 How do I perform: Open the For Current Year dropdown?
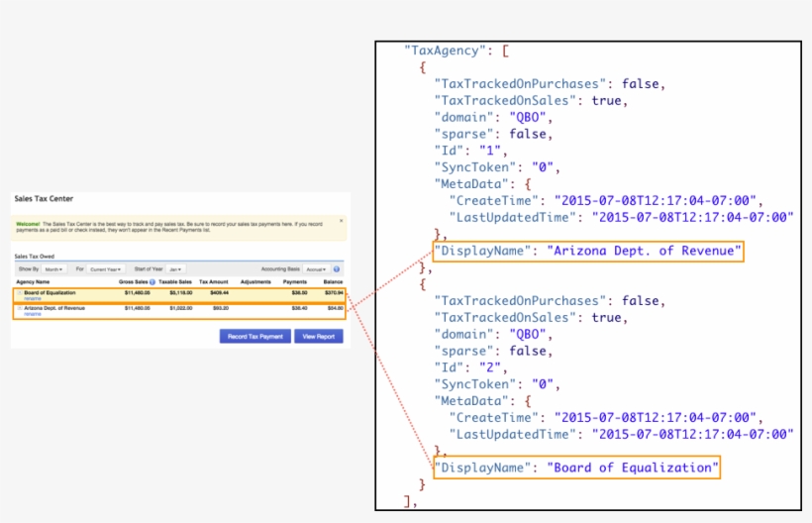click(x=106, y=269)
